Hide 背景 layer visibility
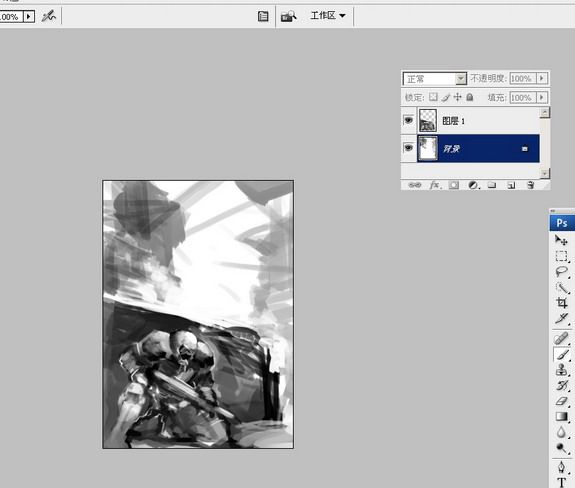 click(x=408, y=148)
